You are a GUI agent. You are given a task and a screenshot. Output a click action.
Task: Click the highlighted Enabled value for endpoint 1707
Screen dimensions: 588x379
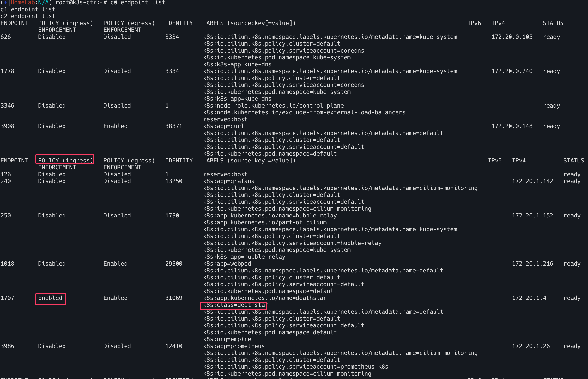point(51,298)
